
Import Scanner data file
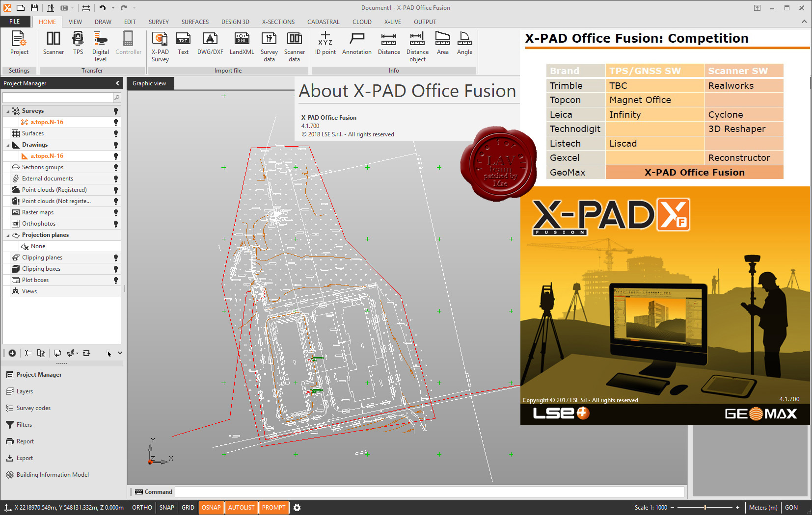[x=295, y=47]
